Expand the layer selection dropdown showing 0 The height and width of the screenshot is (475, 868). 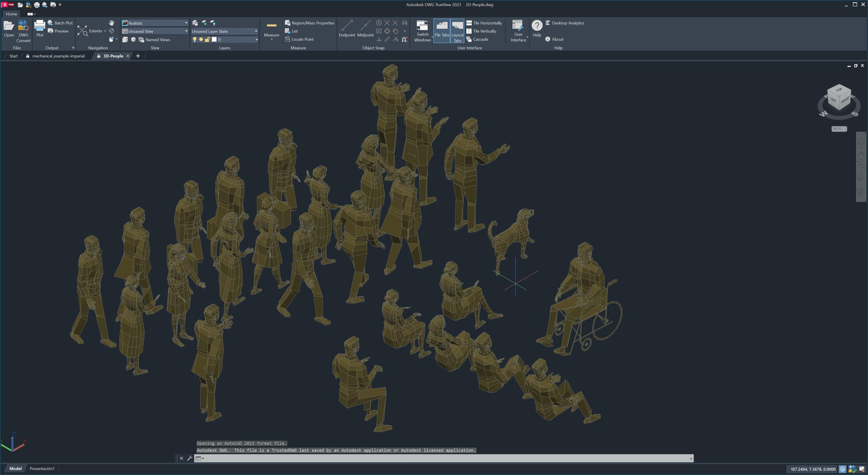256,39
